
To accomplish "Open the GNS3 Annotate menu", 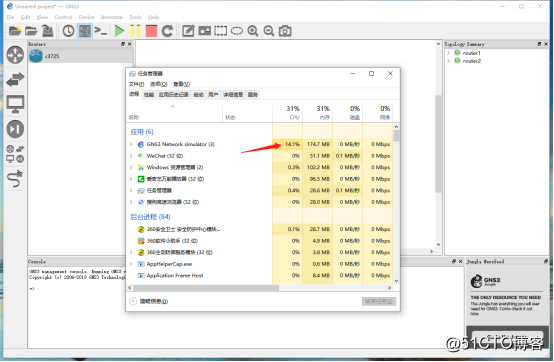I will 112,17.
